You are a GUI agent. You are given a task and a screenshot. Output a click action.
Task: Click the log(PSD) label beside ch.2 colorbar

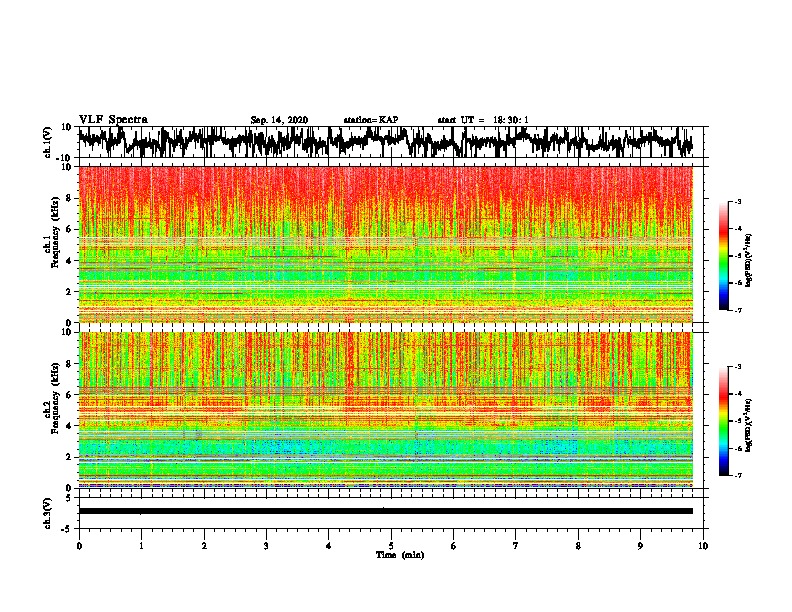click(x=749, y=425)
